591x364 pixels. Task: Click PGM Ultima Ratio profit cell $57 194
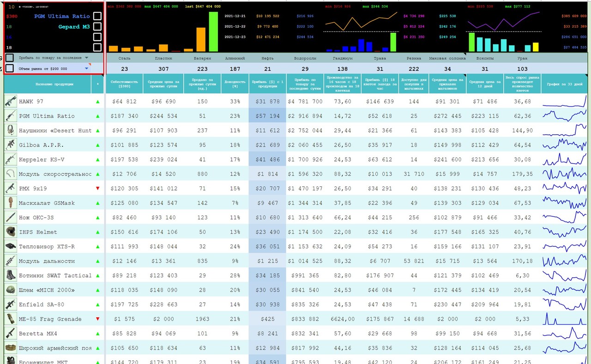pos(267,116)
